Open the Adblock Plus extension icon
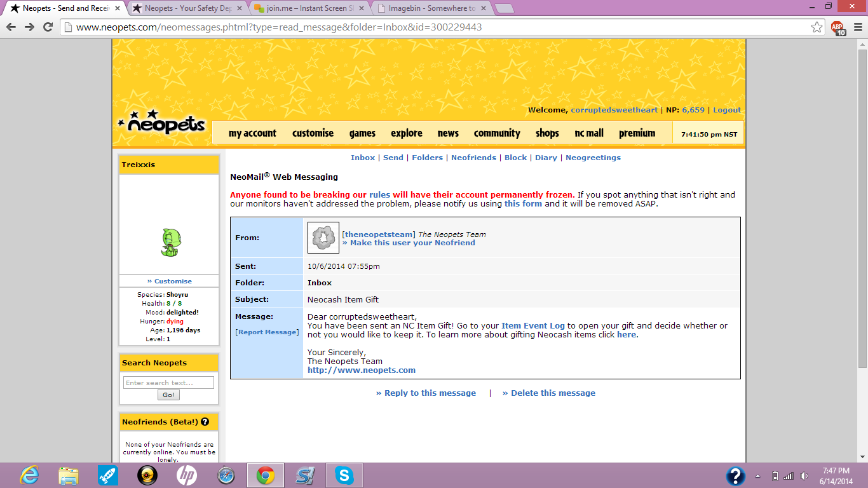This screenshot has height=488, width=868. [x=839, y=28]
